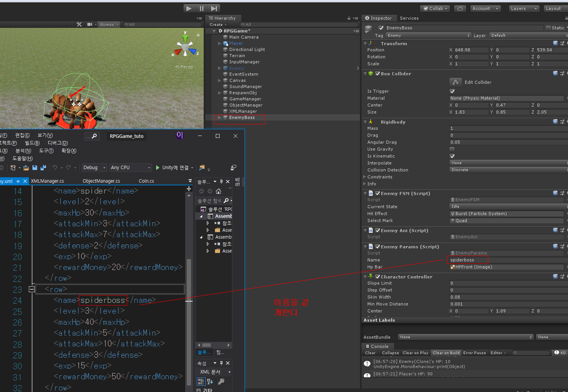The image size is (568, 392).
Task: Open Collab dropdown in Unity toolbar
Action: click(x=435, y=8)
